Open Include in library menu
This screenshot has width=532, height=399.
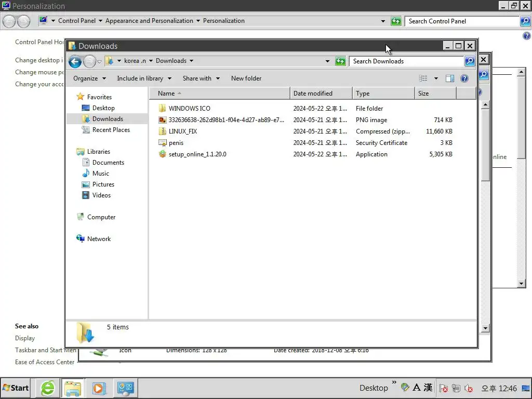point(144,78)
